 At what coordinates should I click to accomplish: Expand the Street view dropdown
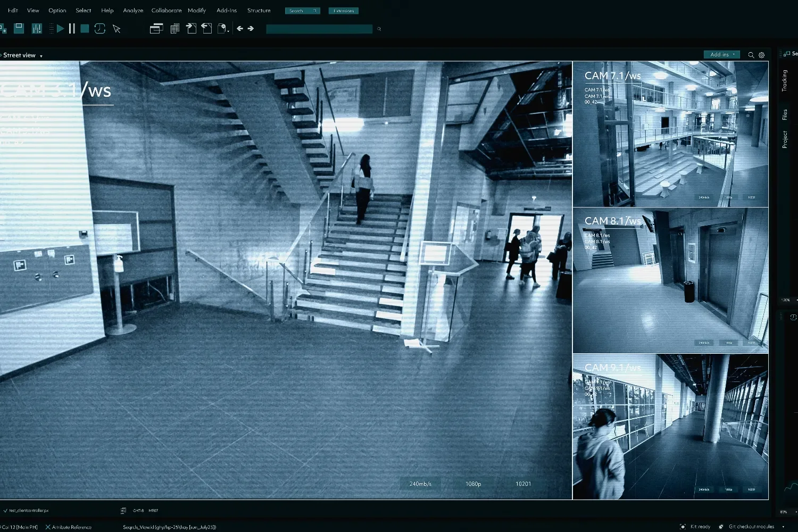click(x=41, y=56)
